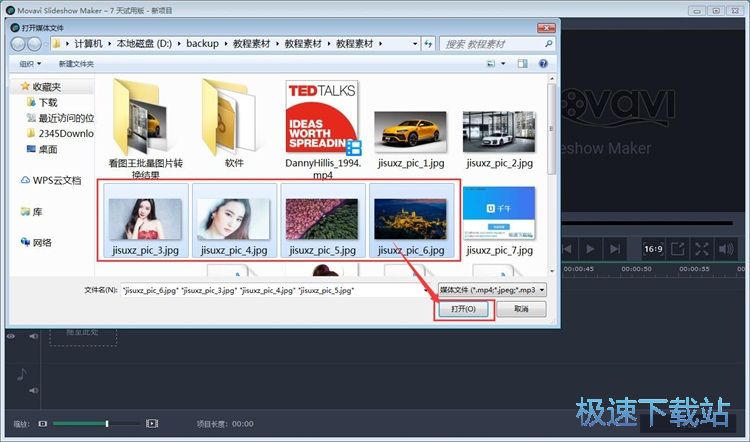Click the help question mark icon
This screenshot has width=750, height=442.
pyautogui.click(x=543, y=64)
